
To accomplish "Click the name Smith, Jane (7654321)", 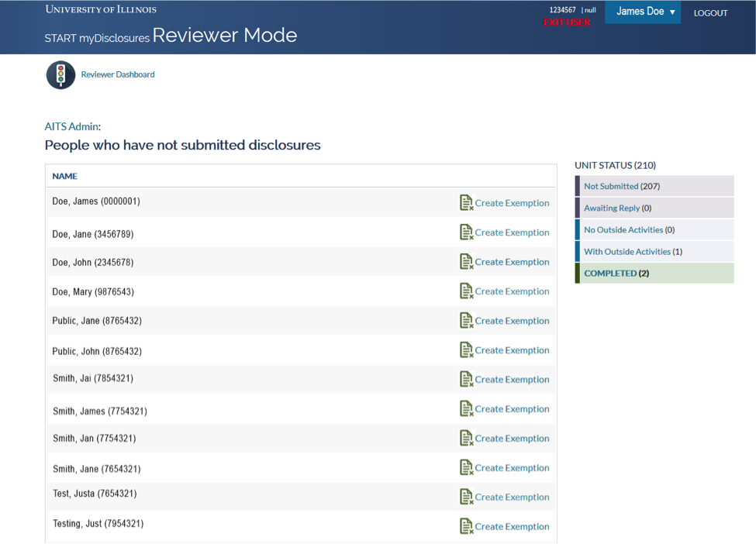I will (96, 470).
